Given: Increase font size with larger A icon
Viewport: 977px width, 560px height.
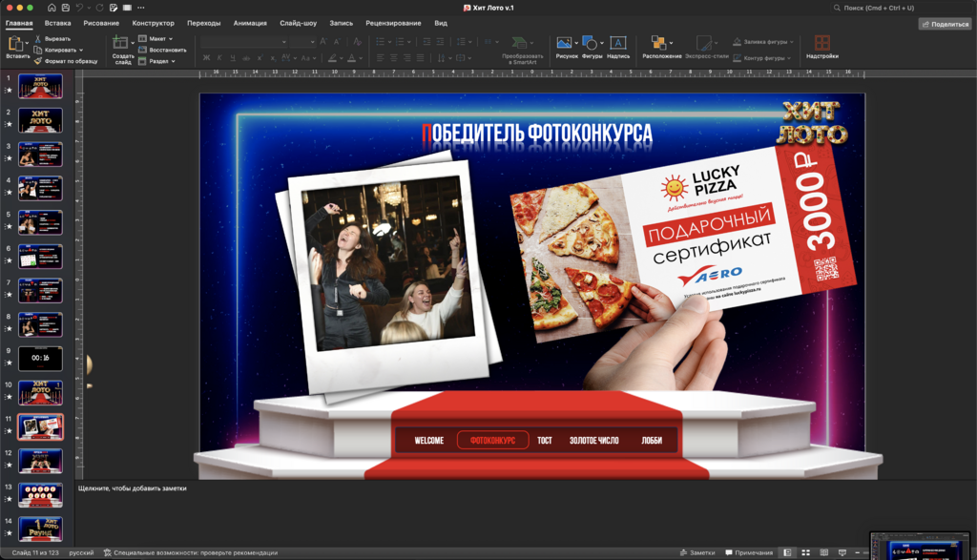Looking at the screenshot, I should coord(322,42).
